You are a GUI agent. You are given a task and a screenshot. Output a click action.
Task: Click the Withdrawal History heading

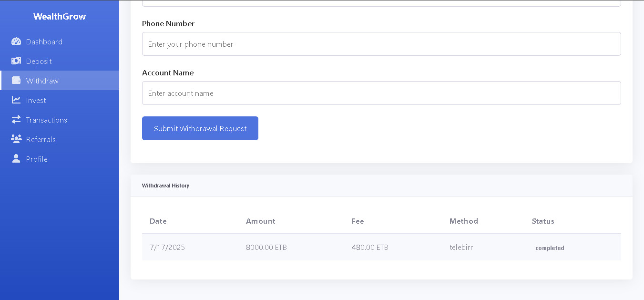click(x=165, y=186)
